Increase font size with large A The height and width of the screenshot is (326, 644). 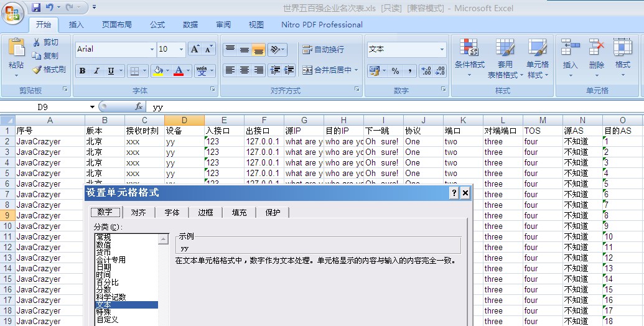195,50
